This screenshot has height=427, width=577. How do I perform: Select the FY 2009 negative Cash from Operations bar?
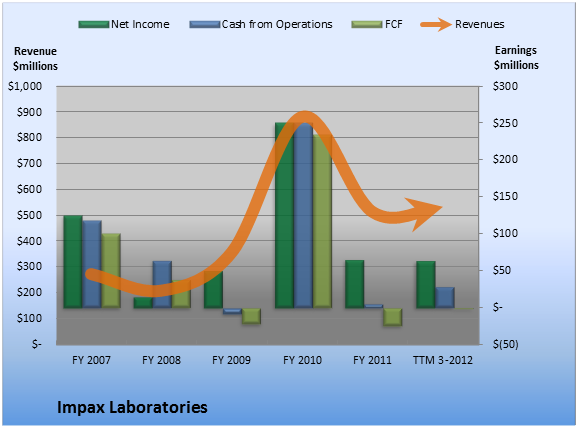[x=232, y=311]
